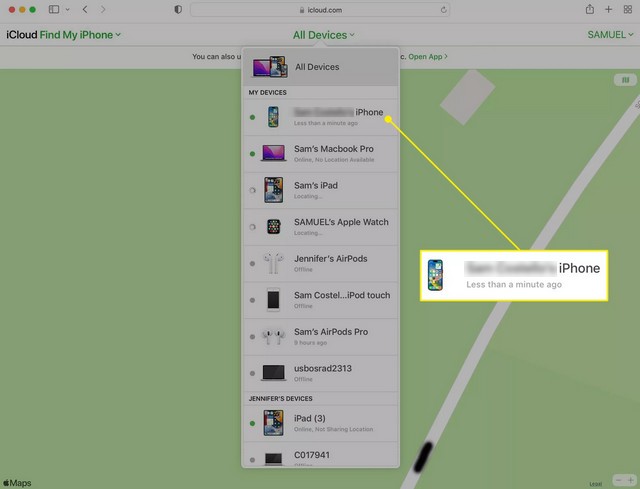
Task: Show the tab overview grid icon
Action: tap(628, 9)
